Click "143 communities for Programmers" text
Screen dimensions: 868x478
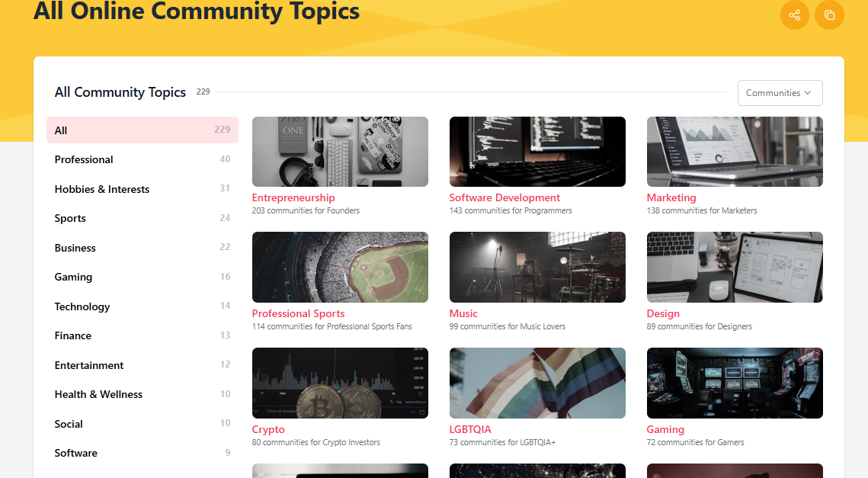coord(511,210)
